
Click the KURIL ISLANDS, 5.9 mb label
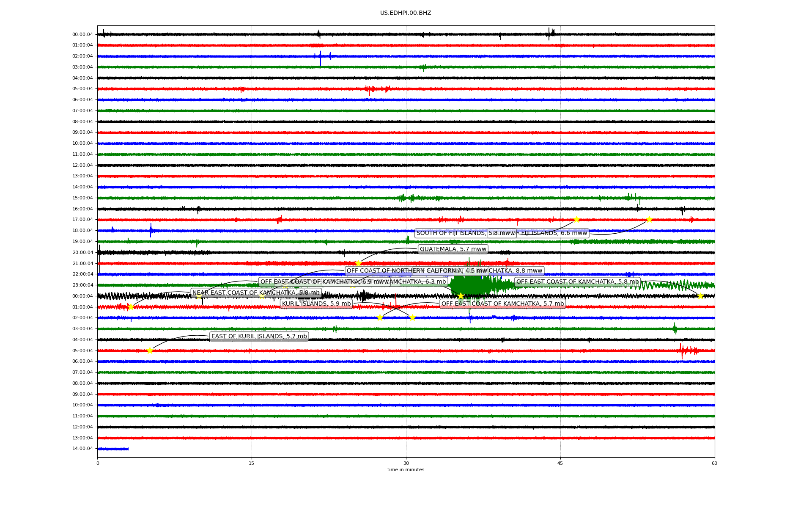[x=316, y=304]
